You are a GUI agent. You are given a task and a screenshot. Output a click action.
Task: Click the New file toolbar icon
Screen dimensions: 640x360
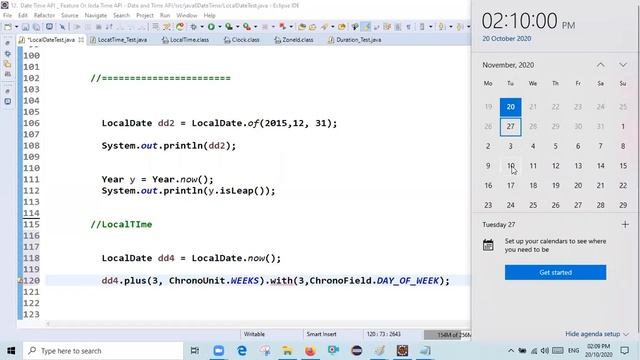[x=8, y=27]
